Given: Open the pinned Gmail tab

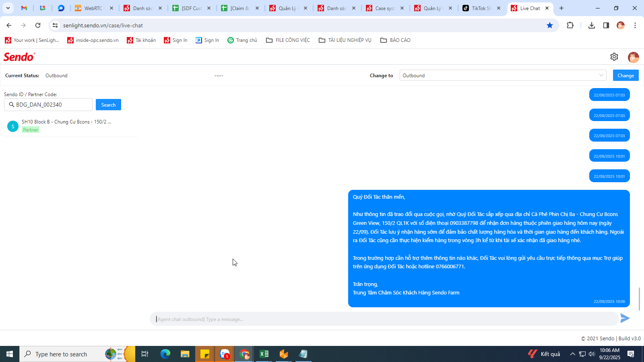Looking at the screenshot, I should [x=24, y=8].
